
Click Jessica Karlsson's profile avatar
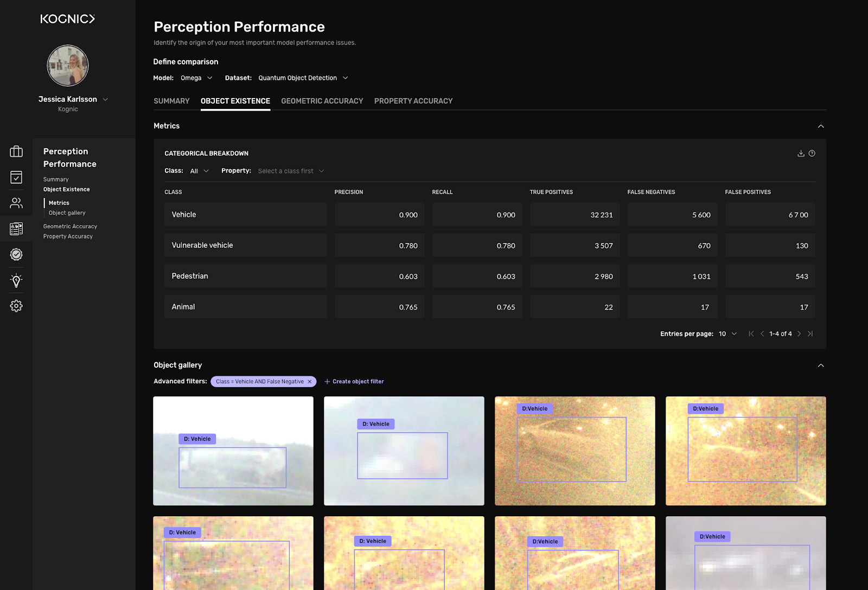(68, 66)
